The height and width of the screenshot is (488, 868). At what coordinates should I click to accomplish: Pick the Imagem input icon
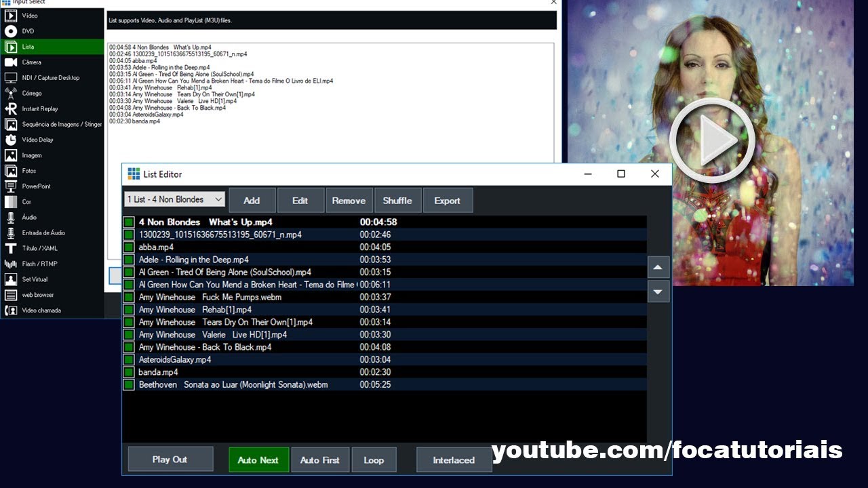pyautogui.click(x=11, y=155)
